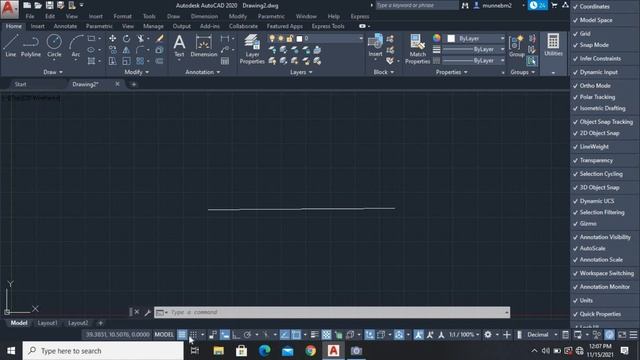Expand the Modify panel dropdown
640x360 pixels.
pyautogui.click(x=137, y=72)
